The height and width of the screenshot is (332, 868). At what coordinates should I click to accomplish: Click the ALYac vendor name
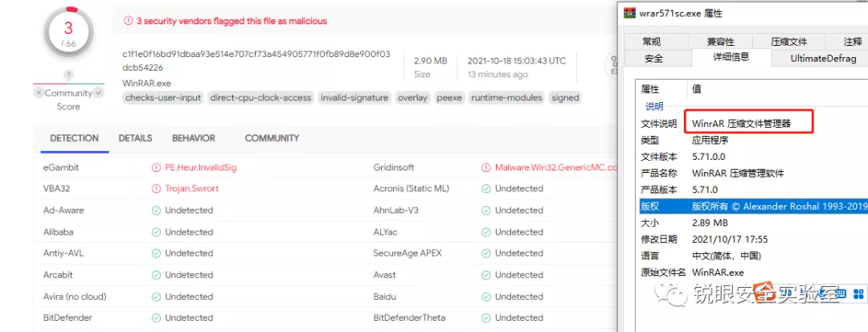385,232
